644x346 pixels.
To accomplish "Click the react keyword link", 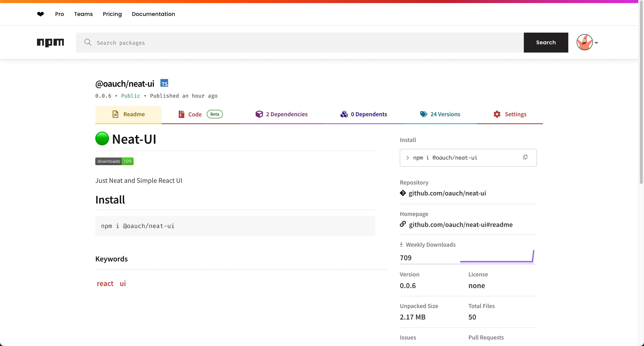I will (x=105, y=283).
